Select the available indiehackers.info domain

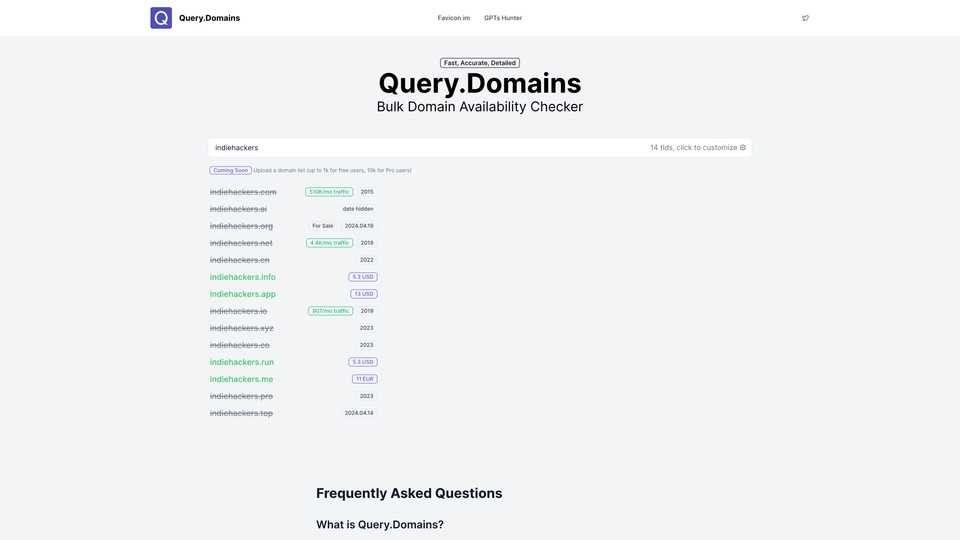click(242, 277)
